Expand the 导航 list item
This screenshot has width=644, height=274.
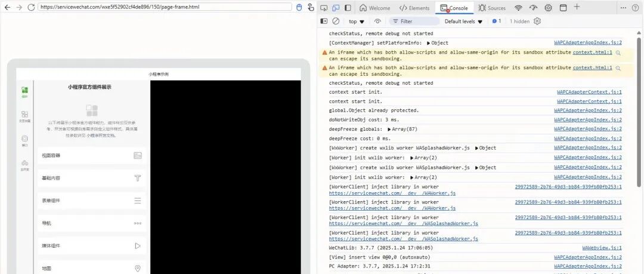(x=91, y=223)
